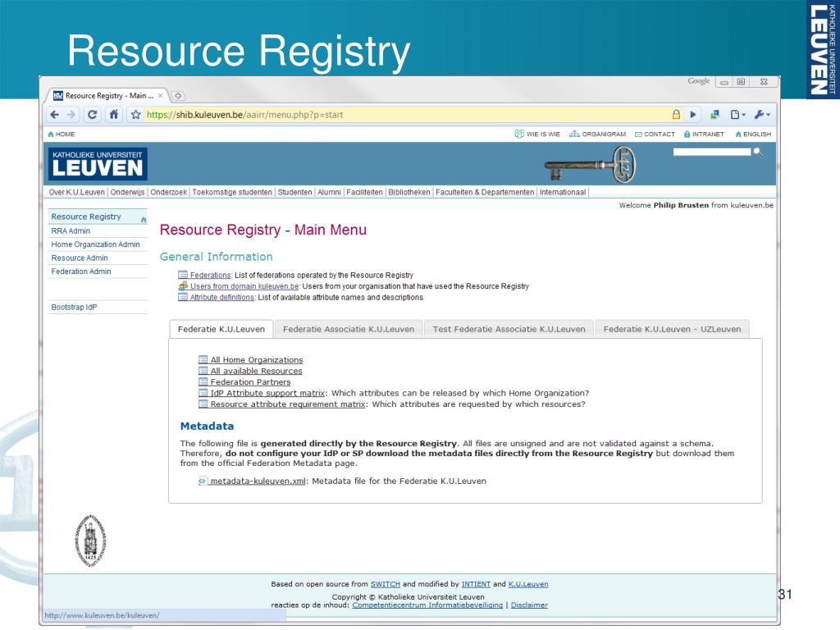Click the site search input field
Image resolution: width=840 pixels, height=630 pixels.
tap(712, 152)
